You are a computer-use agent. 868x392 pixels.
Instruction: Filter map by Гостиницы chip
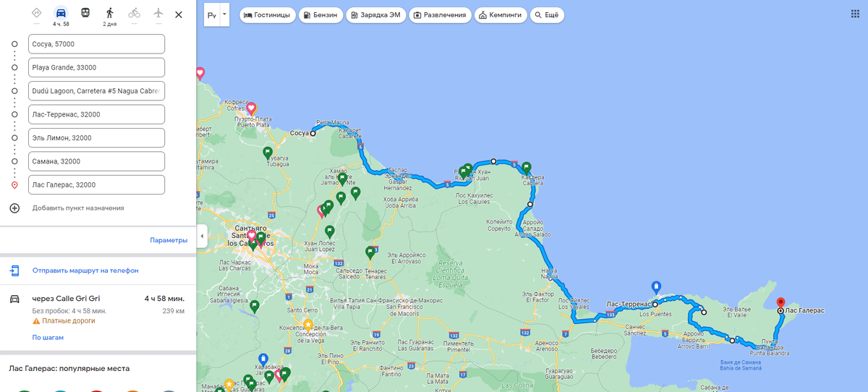pyautogui.click(x=268, y=15)
